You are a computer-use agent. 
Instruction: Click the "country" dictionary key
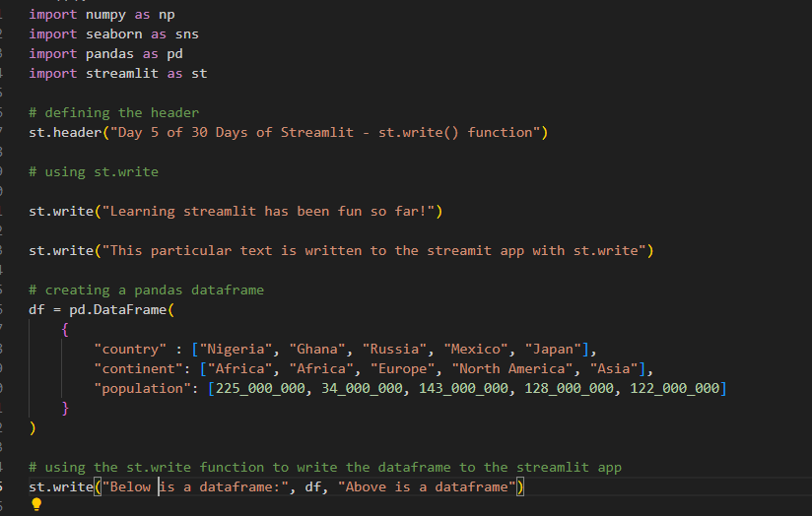tap(130, 349)
